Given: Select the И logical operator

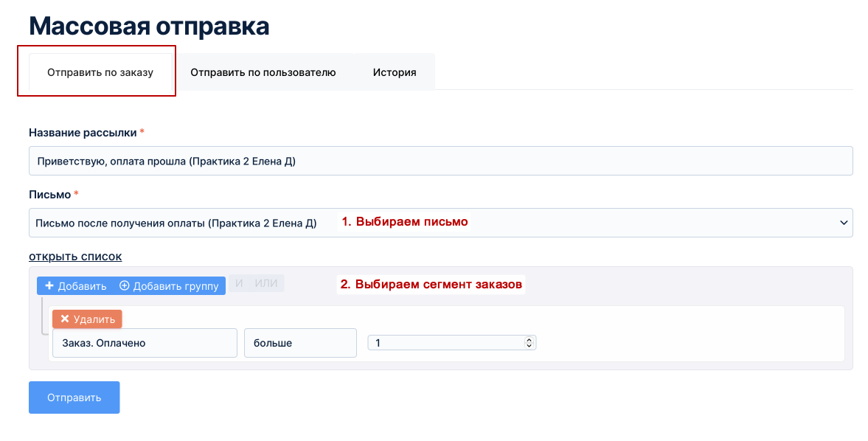Looking at the screenshot, I should [x=239, y=284].
